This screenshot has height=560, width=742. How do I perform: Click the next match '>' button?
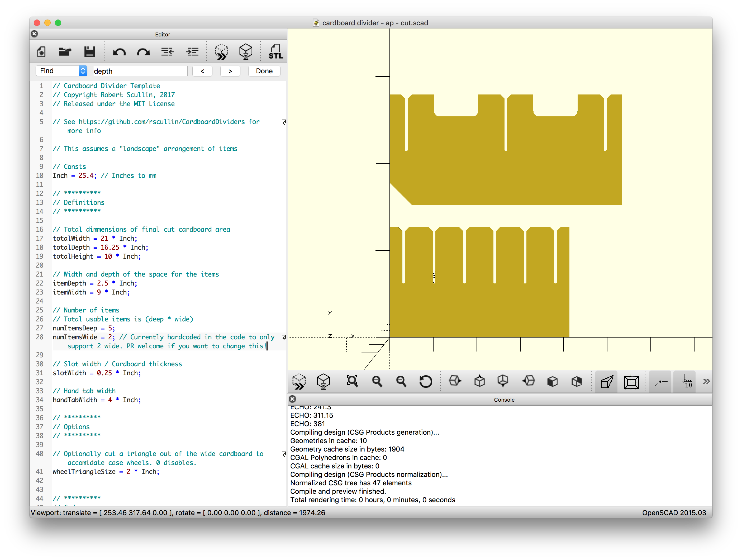point(230,71)
